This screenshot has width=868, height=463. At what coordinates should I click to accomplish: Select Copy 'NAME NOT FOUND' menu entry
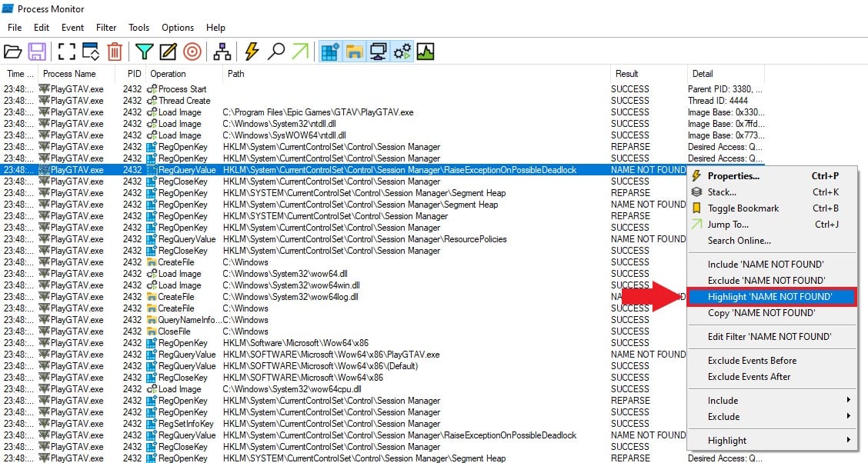[x=773, y=312]
